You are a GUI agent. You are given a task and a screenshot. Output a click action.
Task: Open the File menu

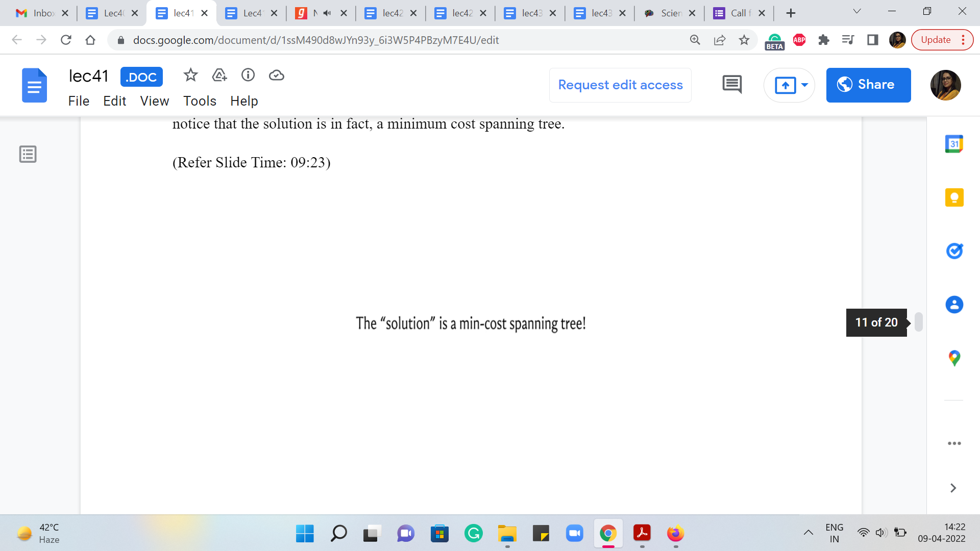tap(79, 101)
